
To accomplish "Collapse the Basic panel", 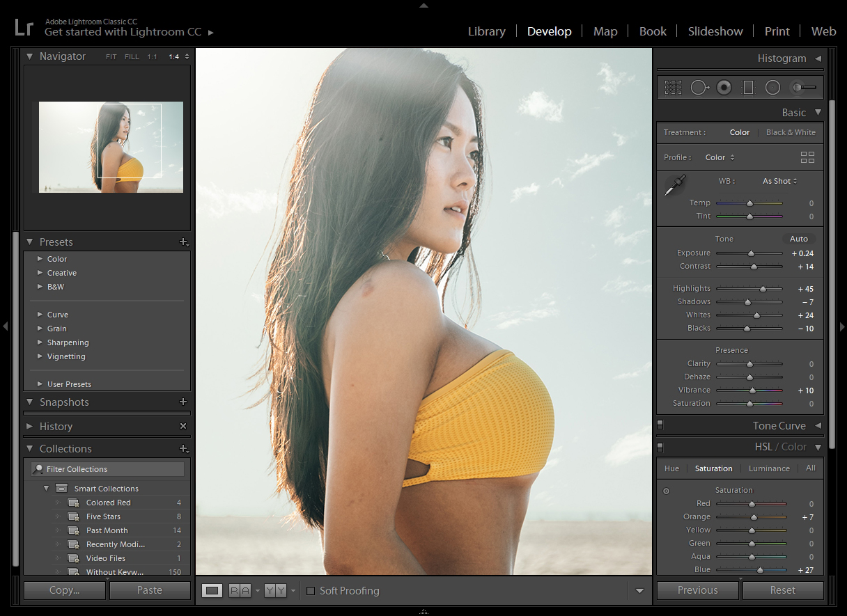I will coord(819,112).
